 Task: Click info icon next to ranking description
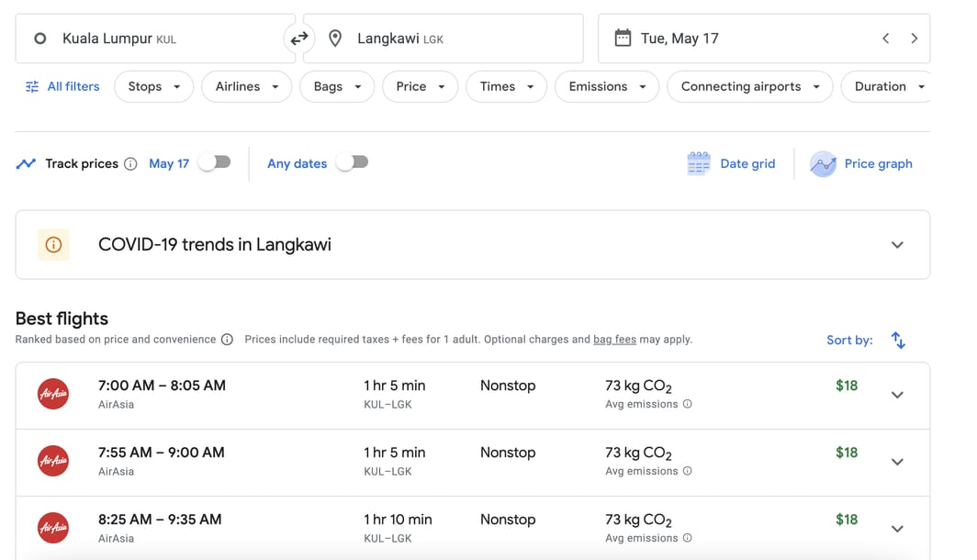click(227, 339)
